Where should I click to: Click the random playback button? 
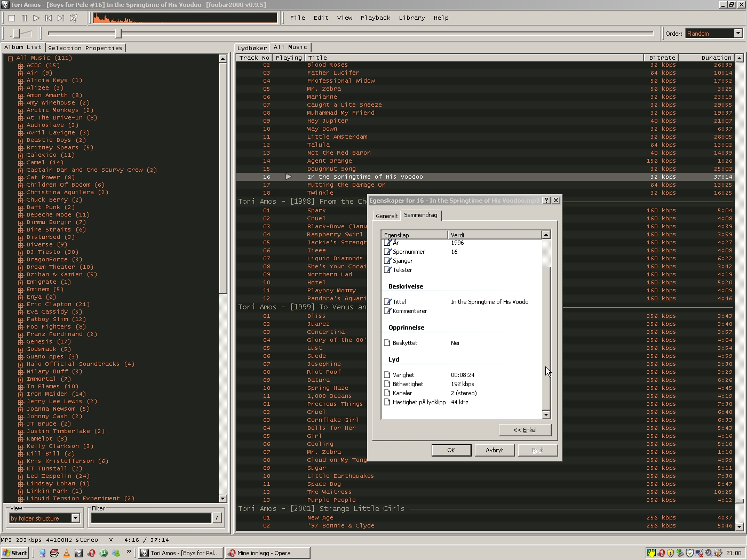(74, 18)
